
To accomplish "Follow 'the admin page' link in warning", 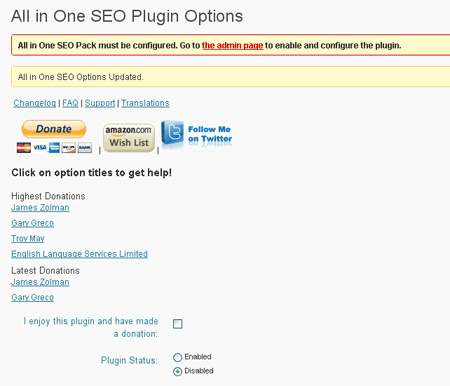I will [x=232, y=45].
